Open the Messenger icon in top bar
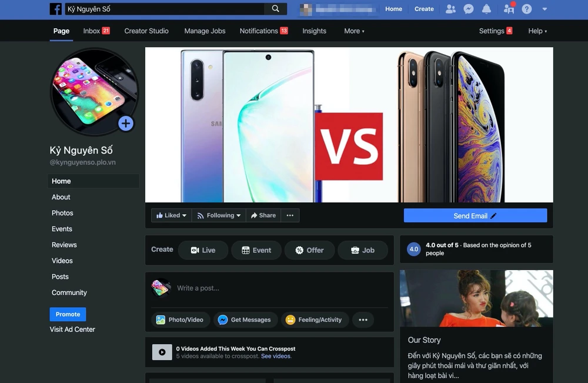 469,9
